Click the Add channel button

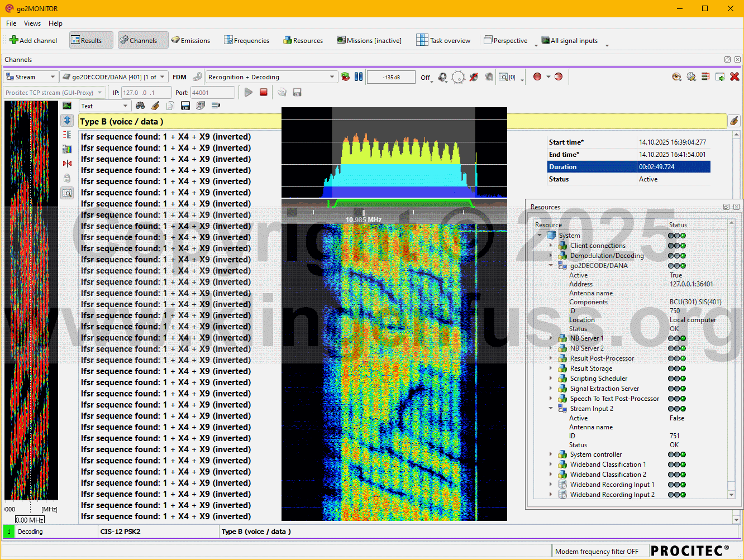(x=34, y=40)
